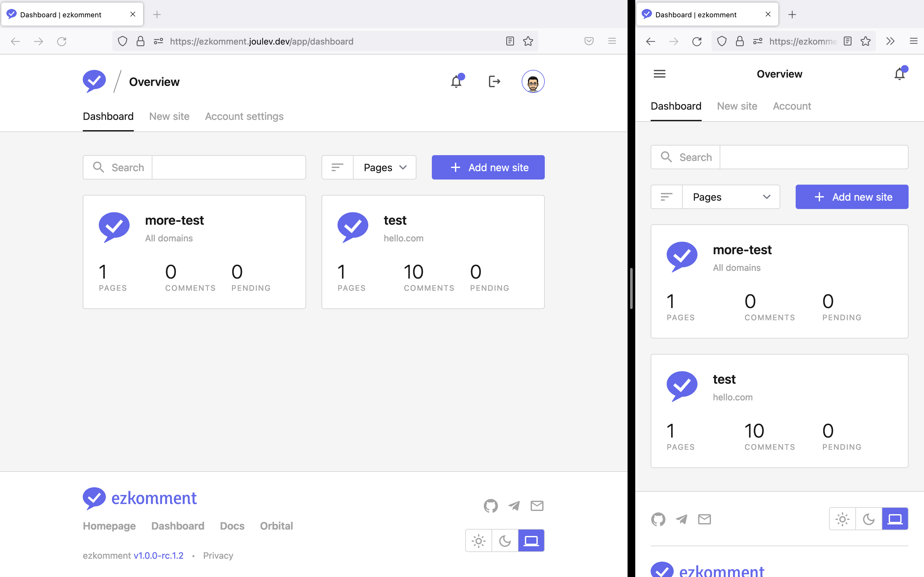Open the hamburger menu in the mobile view
The image size is (924, 577).
tap(659, 74)
